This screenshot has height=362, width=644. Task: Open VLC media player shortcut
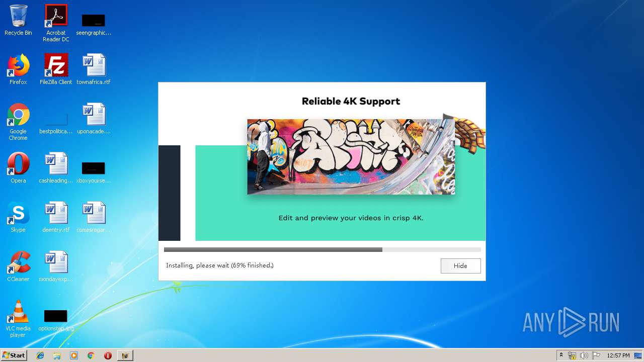(18, 319)
